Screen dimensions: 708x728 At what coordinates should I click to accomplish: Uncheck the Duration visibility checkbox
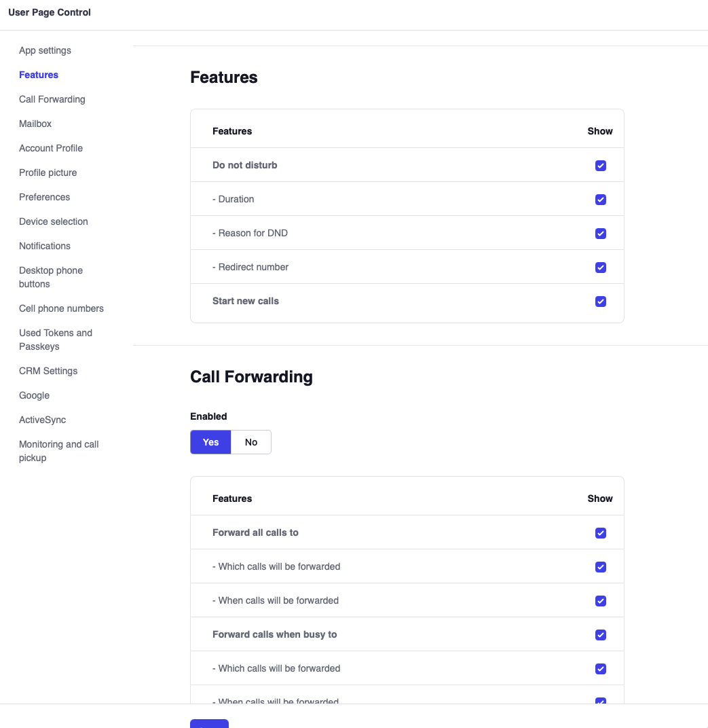(601, 199)
